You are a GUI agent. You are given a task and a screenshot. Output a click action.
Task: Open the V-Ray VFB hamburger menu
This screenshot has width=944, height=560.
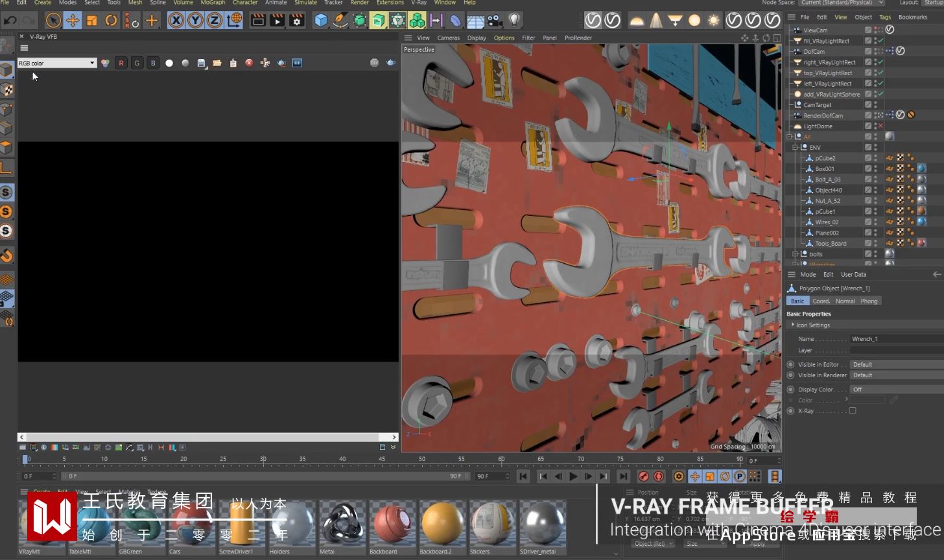click(x=24, y=48)
